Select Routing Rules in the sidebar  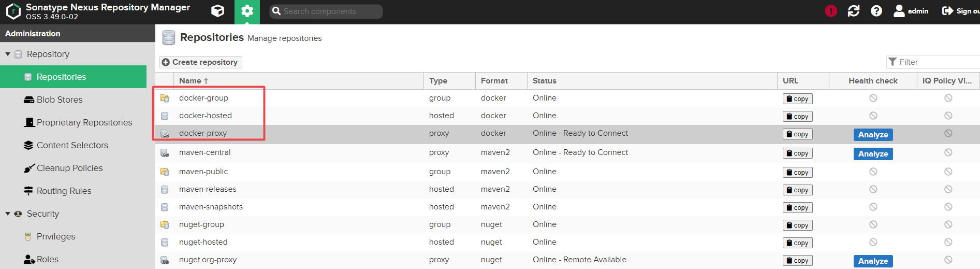(64, 191)
